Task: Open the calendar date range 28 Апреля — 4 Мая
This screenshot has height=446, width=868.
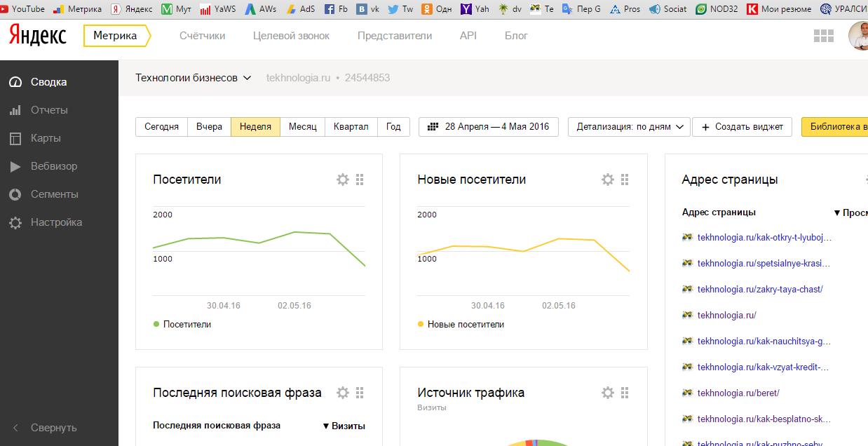Action: tap(489, 127)
